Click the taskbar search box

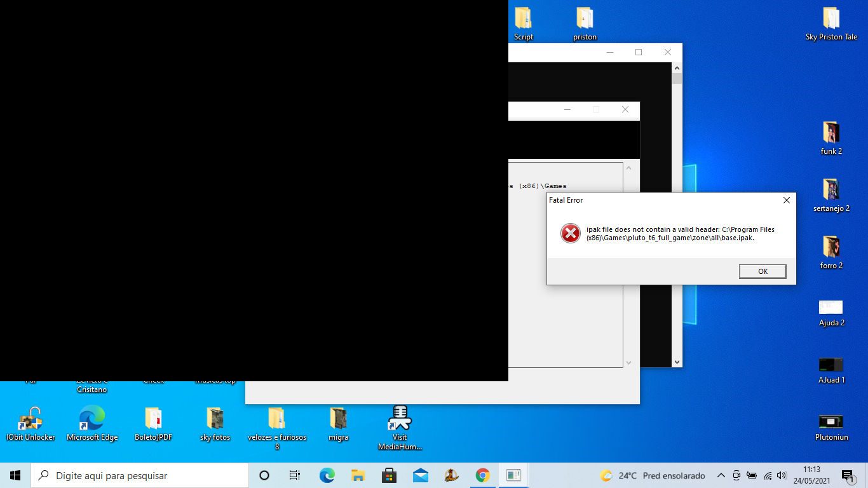tap(140, 475)
